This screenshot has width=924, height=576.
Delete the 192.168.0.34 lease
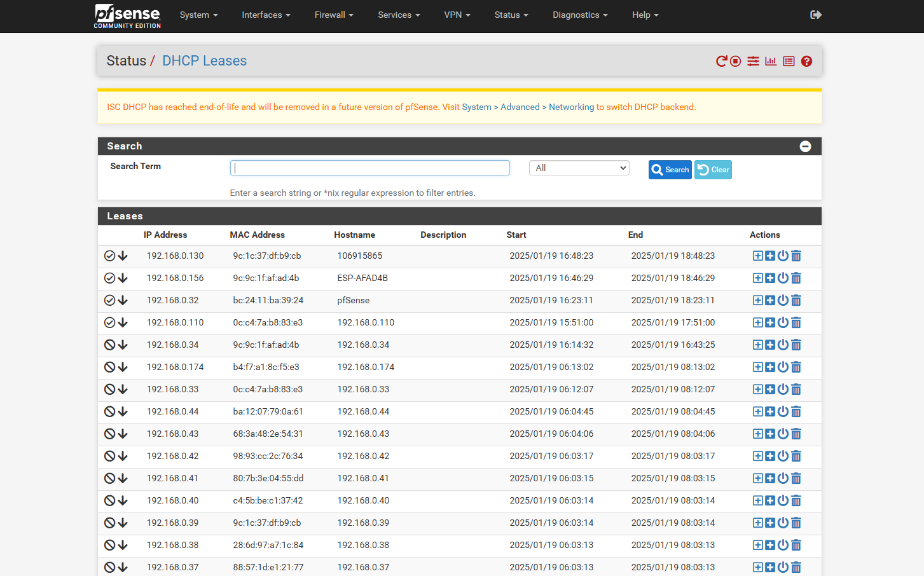coord(796,345)
